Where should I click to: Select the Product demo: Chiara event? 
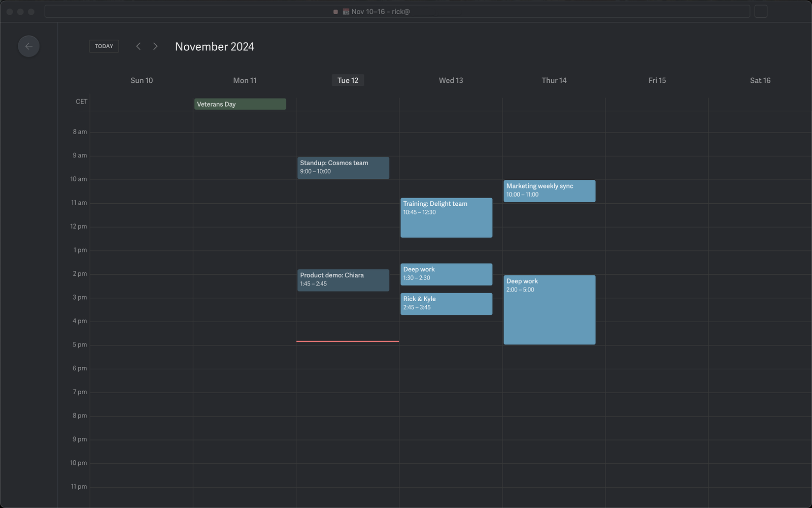[343, 280]
